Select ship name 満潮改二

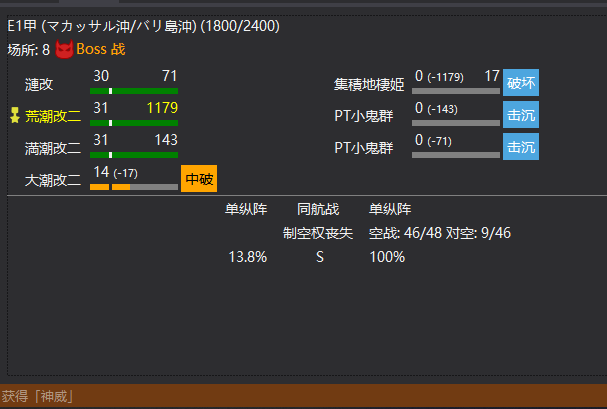[53, 148]
